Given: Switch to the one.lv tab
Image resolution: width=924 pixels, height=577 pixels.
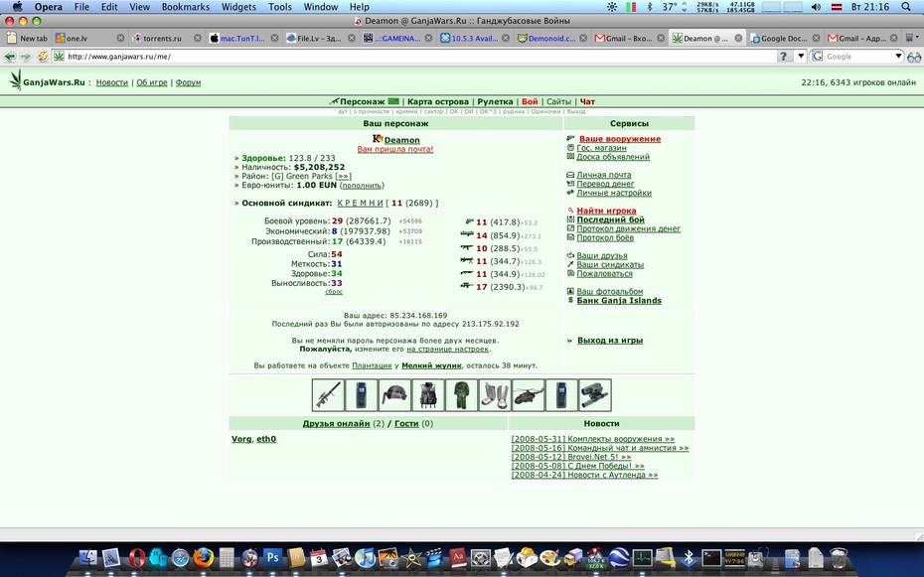Looking at the screenshot, I should click(87, 39).
